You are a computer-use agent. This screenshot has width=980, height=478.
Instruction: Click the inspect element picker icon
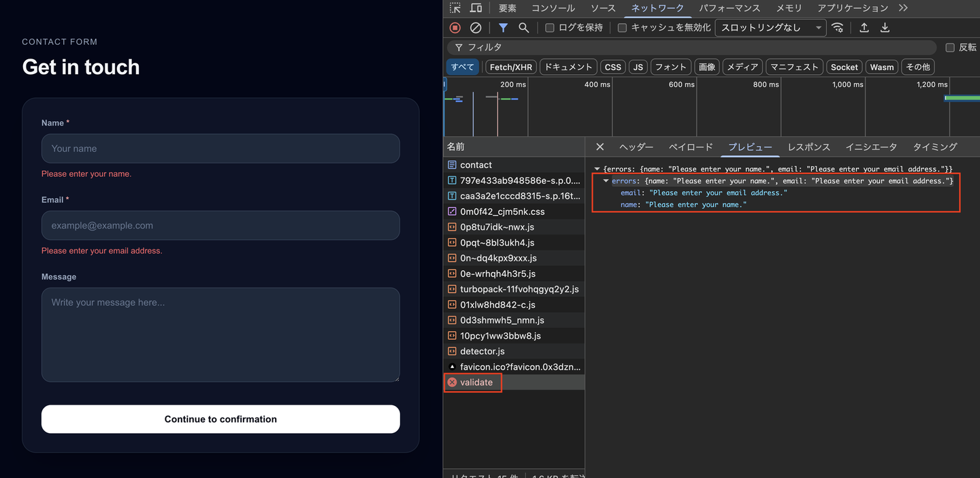click(455, 8)
